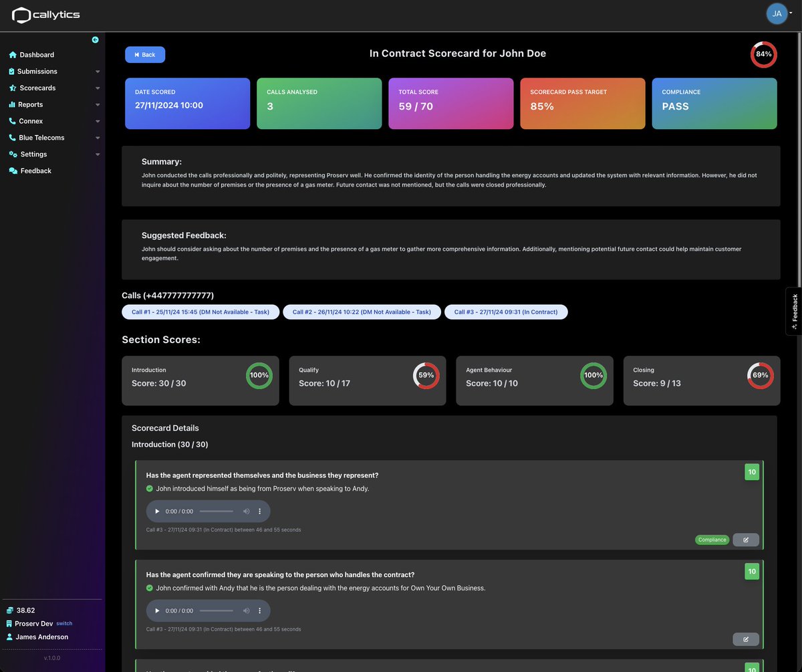Click the Submissions clipboard icon
This screenshot has width=802, height=672.
tap(12, 72)
